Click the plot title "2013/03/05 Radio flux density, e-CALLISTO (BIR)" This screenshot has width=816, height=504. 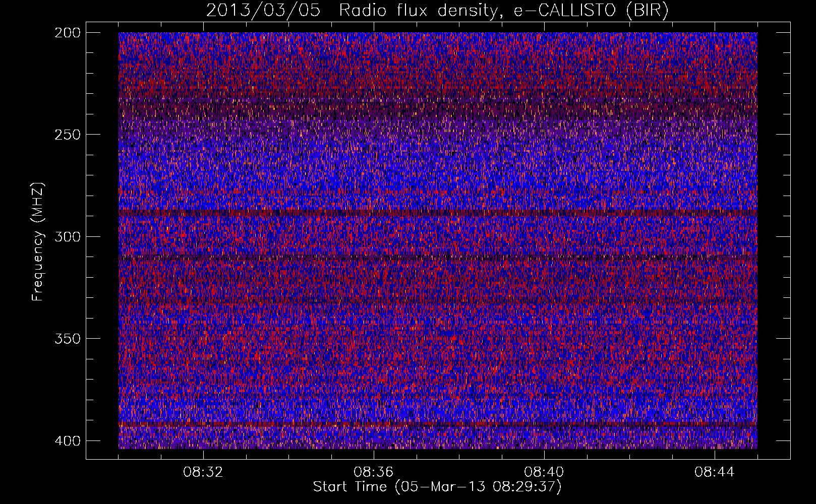tap(437, 11)
